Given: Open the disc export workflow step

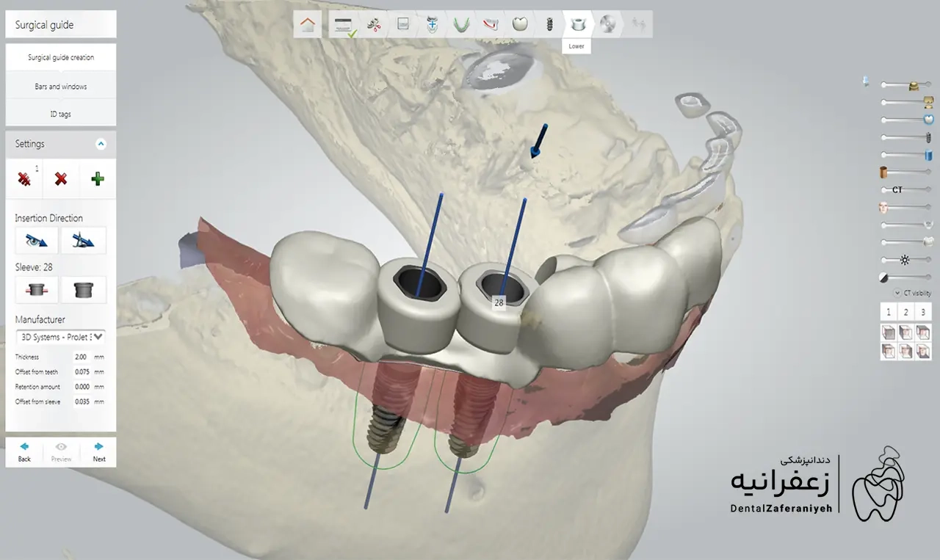Looking at the screenshot, I should tap(607, 24).
